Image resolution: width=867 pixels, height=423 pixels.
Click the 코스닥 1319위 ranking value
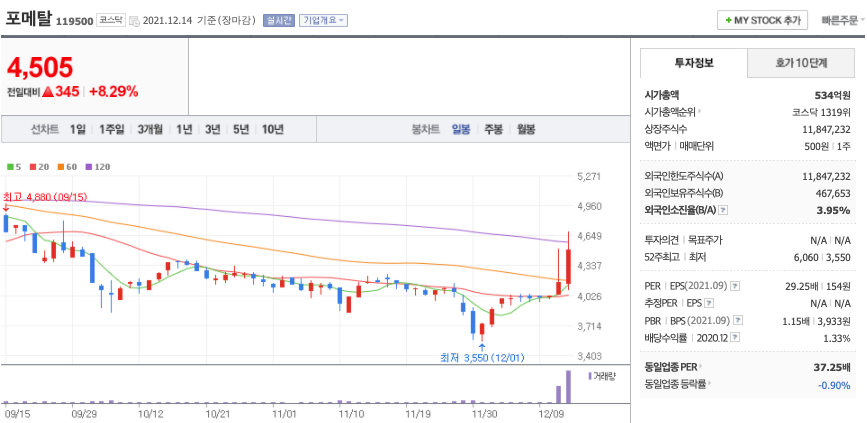coord(821,112)
